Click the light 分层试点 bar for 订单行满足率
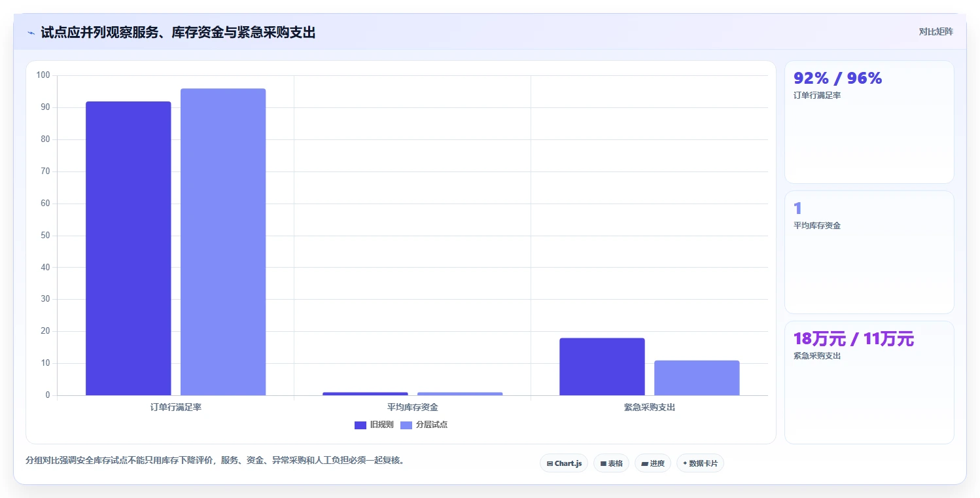980x498 pixels. click(223, 242)
